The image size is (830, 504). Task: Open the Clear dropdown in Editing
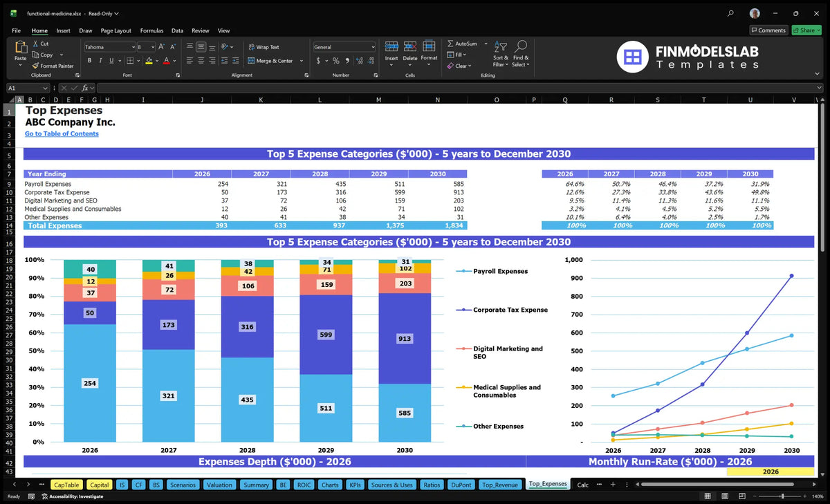coord(470,66)
